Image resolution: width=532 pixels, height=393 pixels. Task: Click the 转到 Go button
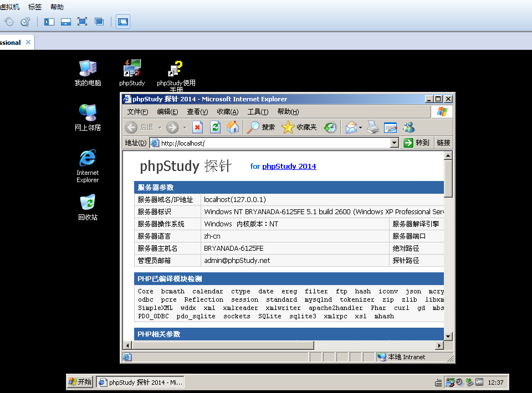click(416, 143)
